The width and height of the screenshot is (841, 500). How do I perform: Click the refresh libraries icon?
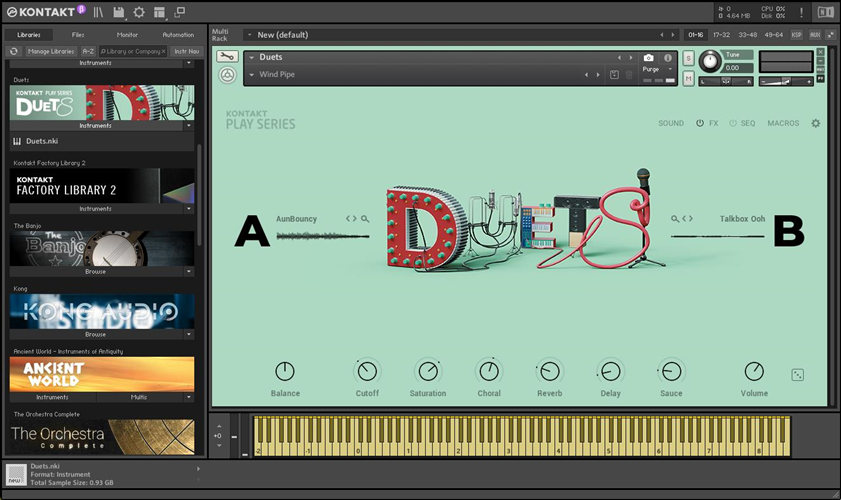[x=14, y=50]
